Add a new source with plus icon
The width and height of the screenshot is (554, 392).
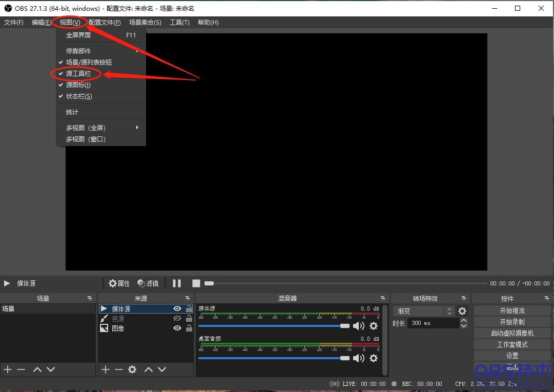point(106,369)
